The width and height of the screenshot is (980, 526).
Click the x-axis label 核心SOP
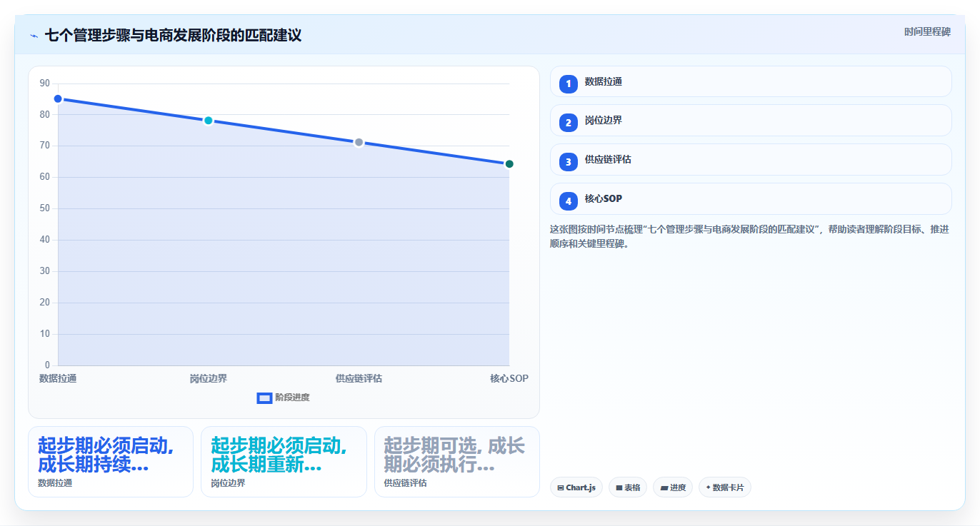click(509, 378)
